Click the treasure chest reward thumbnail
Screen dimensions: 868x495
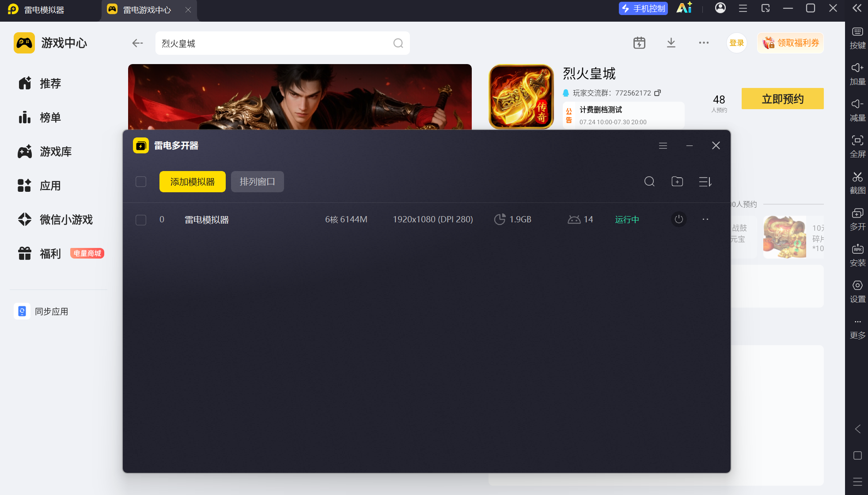(785, 237)
